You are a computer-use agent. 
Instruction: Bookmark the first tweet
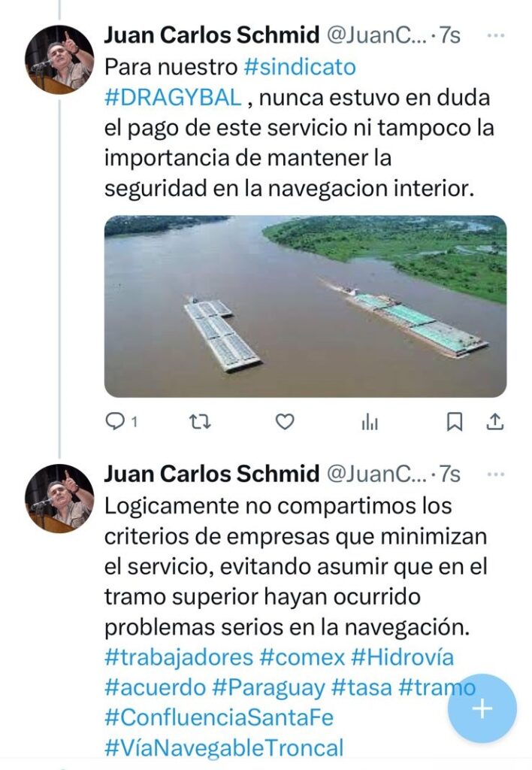click(455, 421)
